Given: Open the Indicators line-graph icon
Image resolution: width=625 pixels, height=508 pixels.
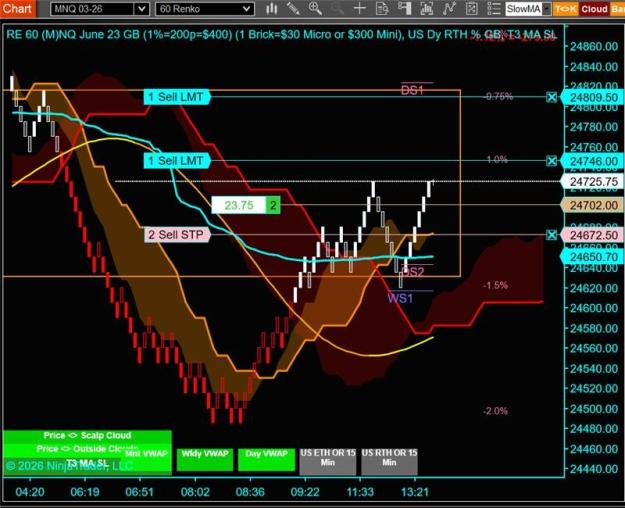Looking at the screenshot, I should click(x=449, y=9).
